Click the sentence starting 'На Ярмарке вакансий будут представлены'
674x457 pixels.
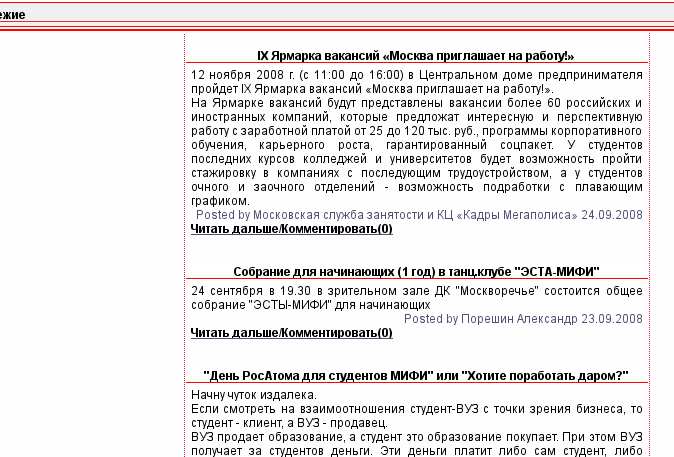pyautogui.click(x=417, y=103)
